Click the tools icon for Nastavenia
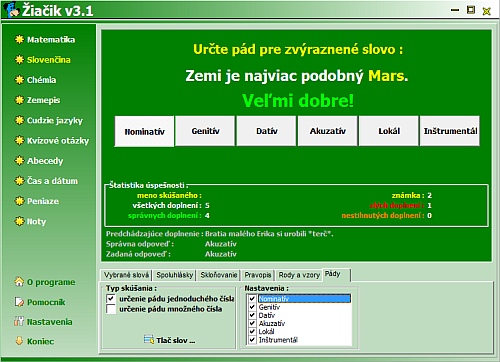 (x=19, y=321)
